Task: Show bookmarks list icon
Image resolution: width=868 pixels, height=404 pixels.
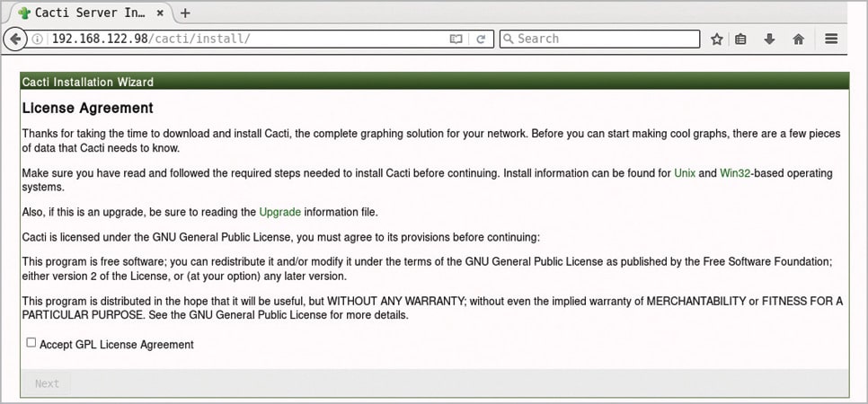Action: point(740,39)
